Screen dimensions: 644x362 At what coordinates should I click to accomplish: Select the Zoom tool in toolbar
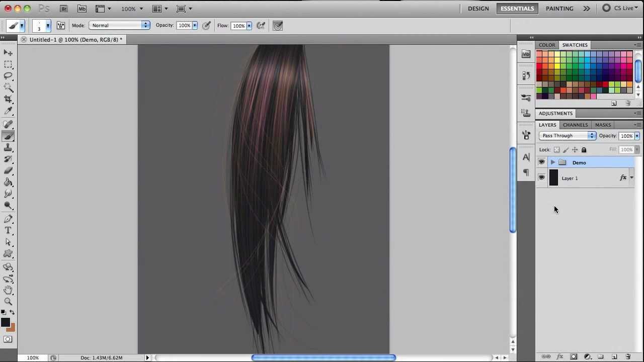pyautogui.click(x=8, y=301)
